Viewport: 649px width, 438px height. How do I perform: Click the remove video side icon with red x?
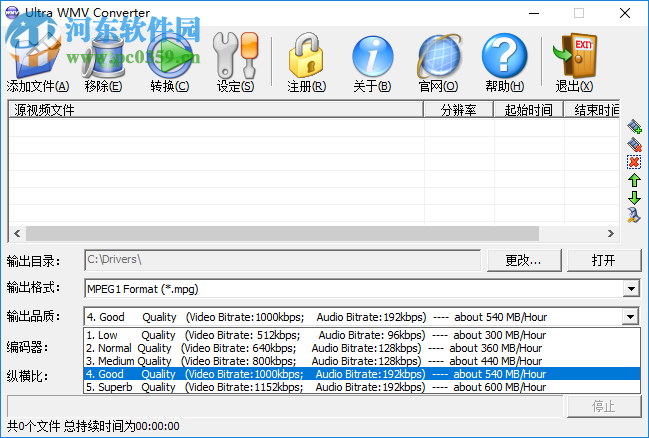634,144
